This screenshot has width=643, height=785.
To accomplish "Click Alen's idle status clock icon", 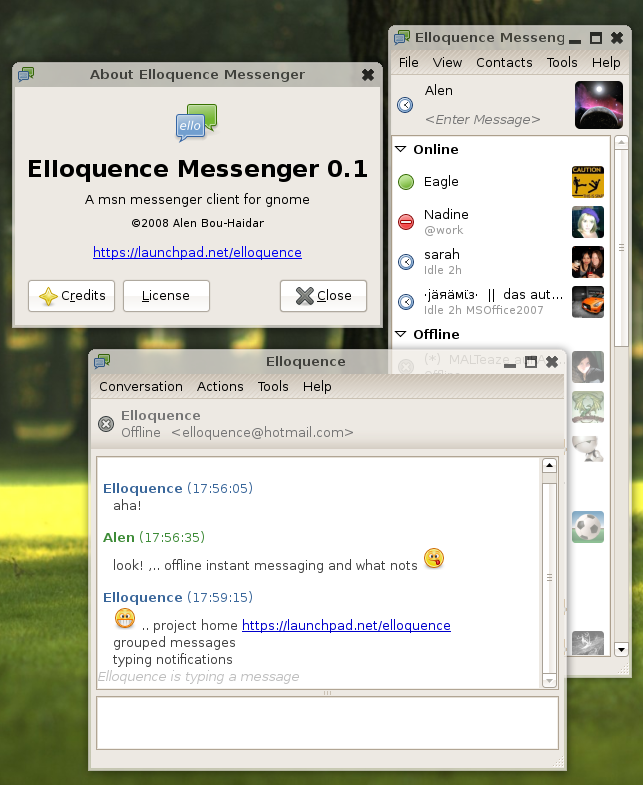I will 405,105.
